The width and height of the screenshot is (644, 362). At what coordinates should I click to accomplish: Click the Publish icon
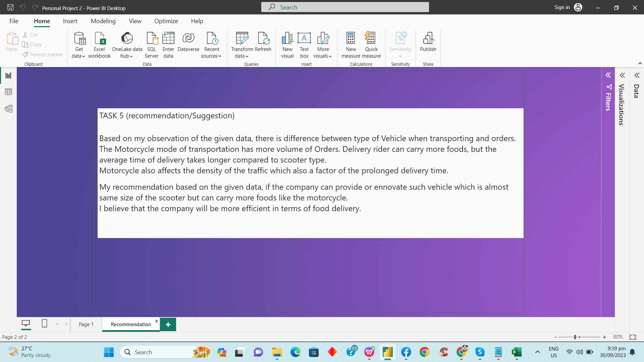pyautogui.click(x=428, y=38)
